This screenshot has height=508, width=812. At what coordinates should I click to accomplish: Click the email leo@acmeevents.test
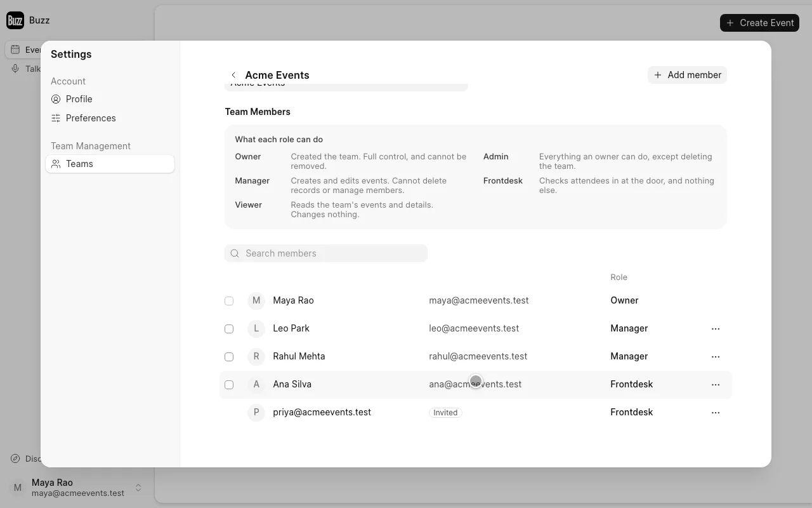(474, 328)
